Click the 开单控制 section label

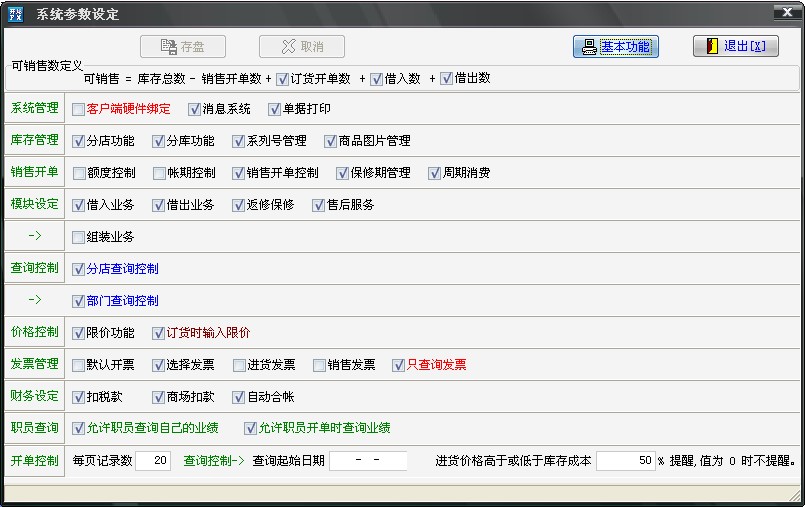[x=34, y=461]
